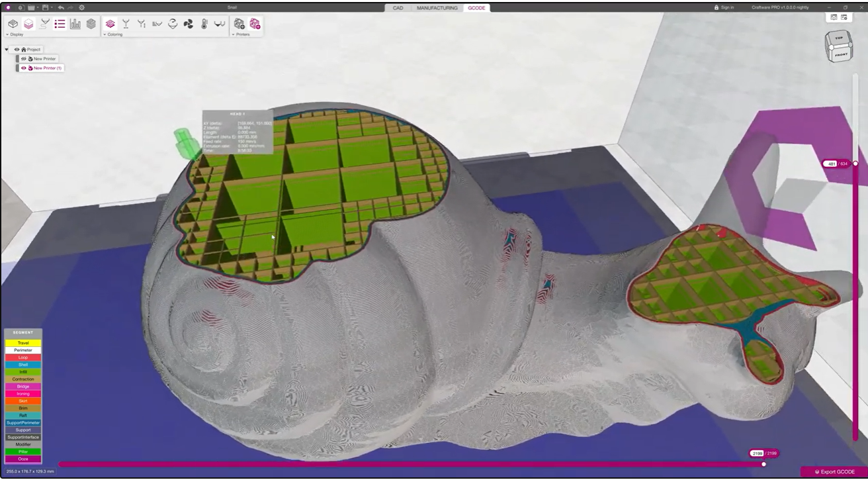Expand the Display group dropdown

point(7,34)
